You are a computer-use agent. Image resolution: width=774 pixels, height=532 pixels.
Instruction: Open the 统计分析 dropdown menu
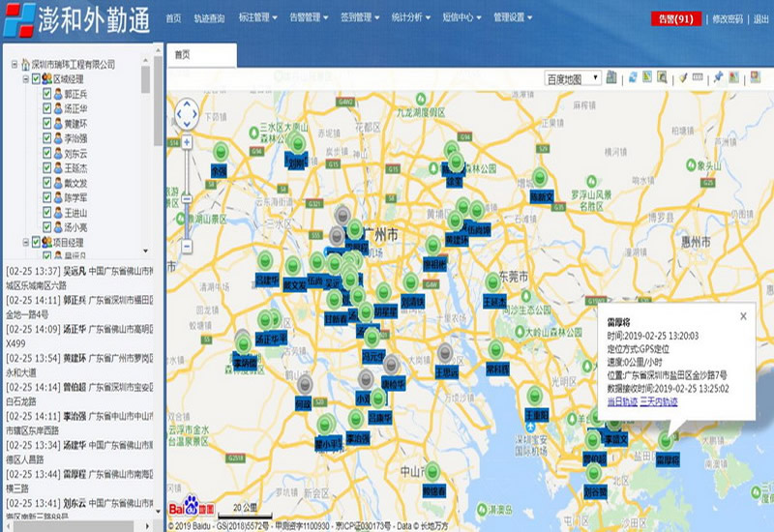point(410,17)
